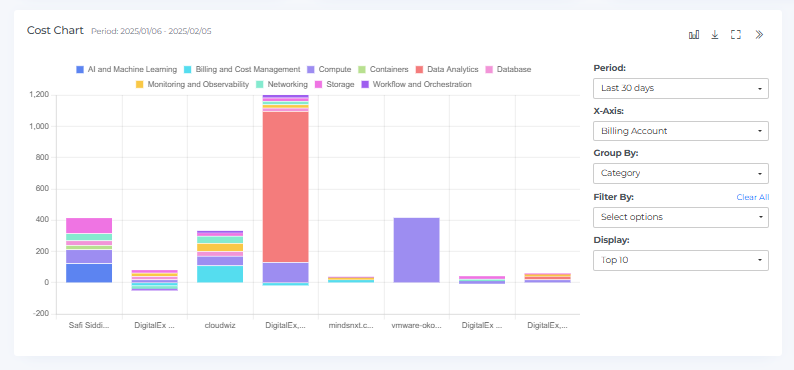Viewport: 794px width, 370px height.
Task: Click the Data Analytics red bar segment
Action: (x=286, y=187)
